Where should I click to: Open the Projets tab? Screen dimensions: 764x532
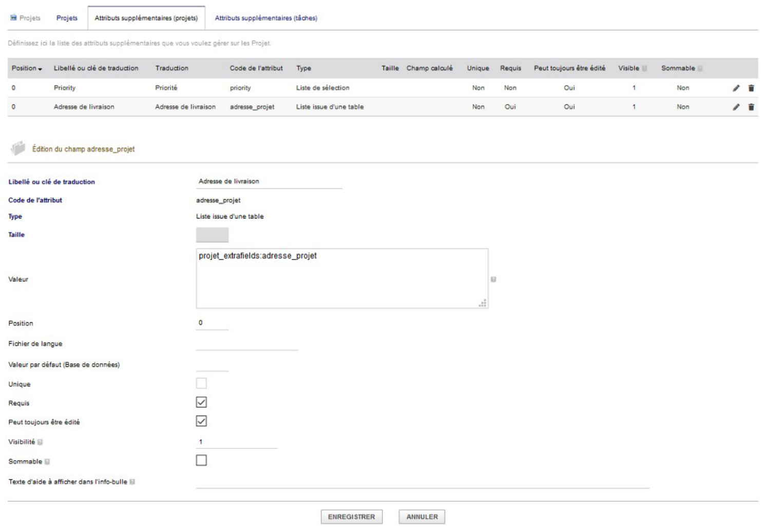[x=67, y=18]
